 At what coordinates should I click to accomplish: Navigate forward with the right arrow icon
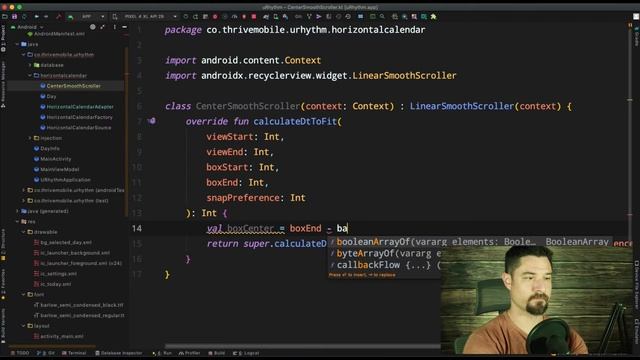coord(46,17)
